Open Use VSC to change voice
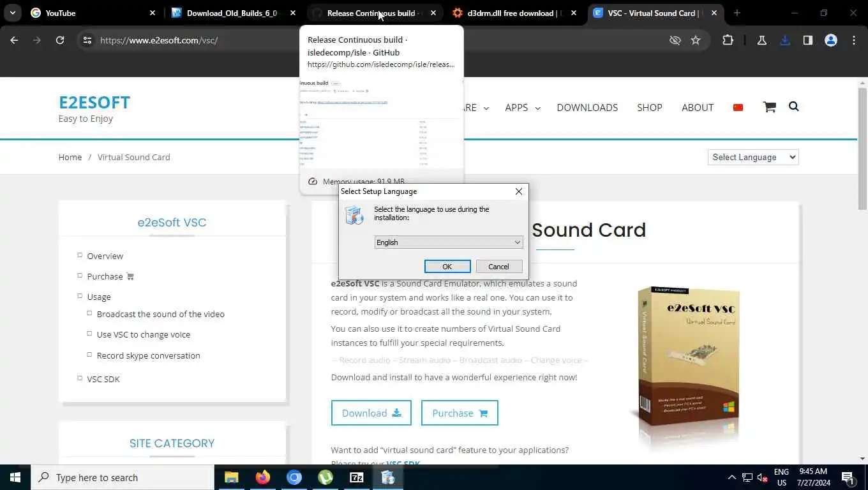The image size is (868, 490). (x=144, y=334)
